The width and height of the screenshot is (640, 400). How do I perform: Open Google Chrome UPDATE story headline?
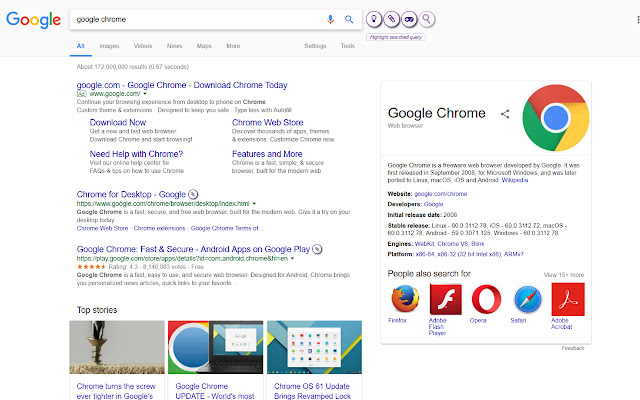click(215, 391)
